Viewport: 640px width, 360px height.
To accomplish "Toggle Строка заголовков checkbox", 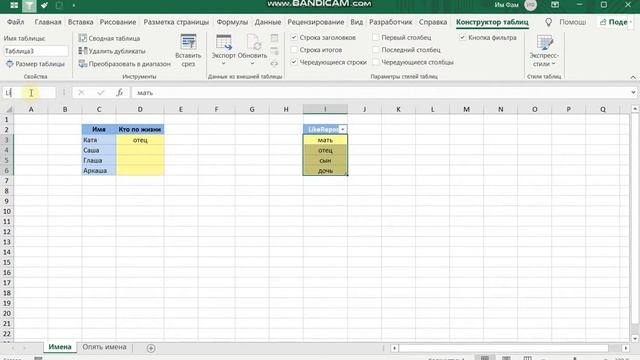I will coord(294,37).
